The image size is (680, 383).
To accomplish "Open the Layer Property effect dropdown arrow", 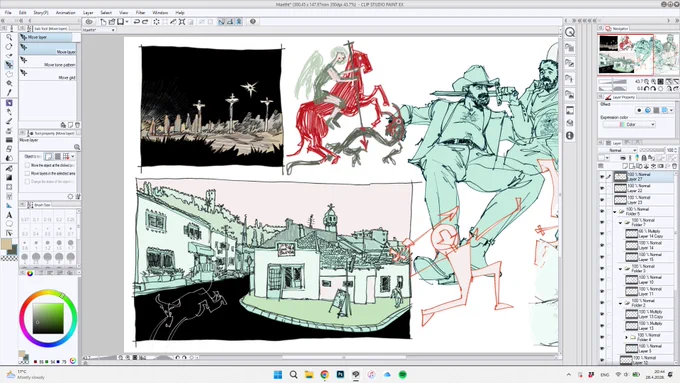I will tap(672, 110).
